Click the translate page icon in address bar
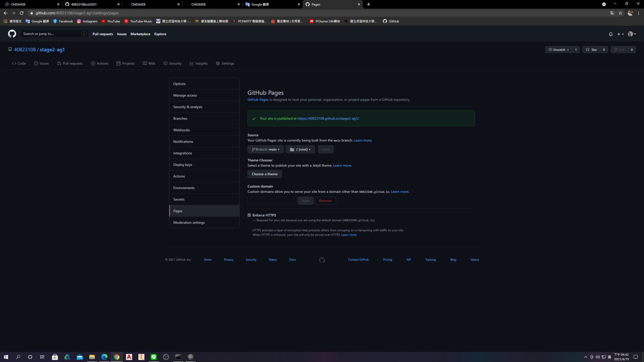The width and height of the screenshot is (644, 362). (612, 13)
